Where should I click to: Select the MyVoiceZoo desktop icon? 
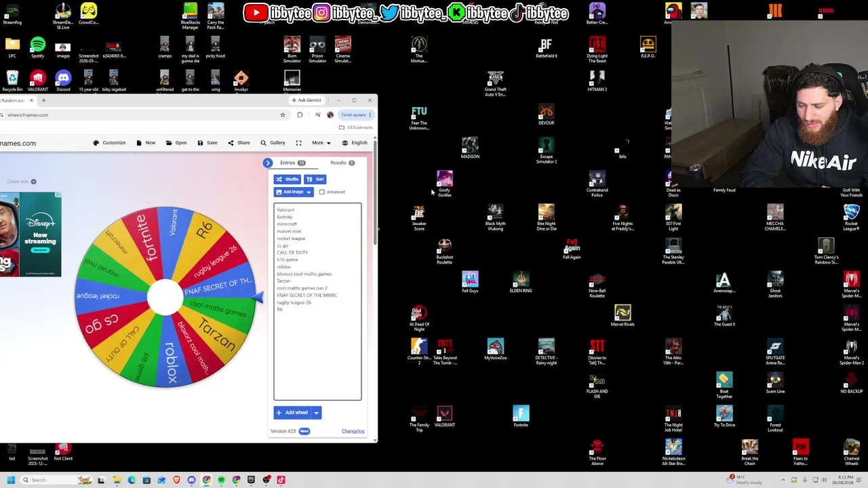496,349
